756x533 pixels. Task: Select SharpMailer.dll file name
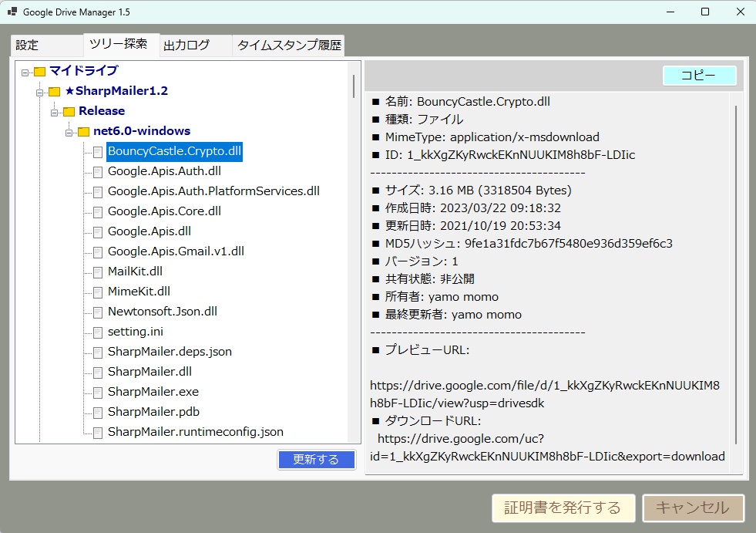click(x=150, y=372)
